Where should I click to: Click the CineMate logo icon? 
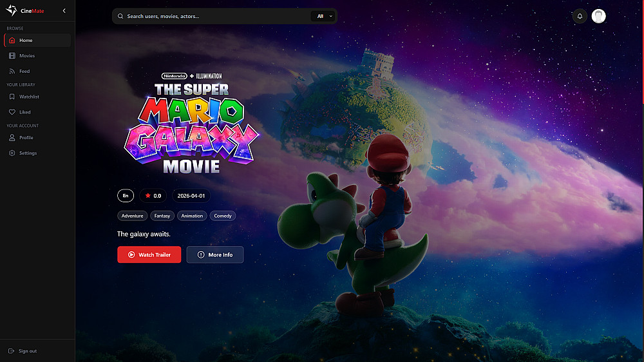[x=12, y=10]
